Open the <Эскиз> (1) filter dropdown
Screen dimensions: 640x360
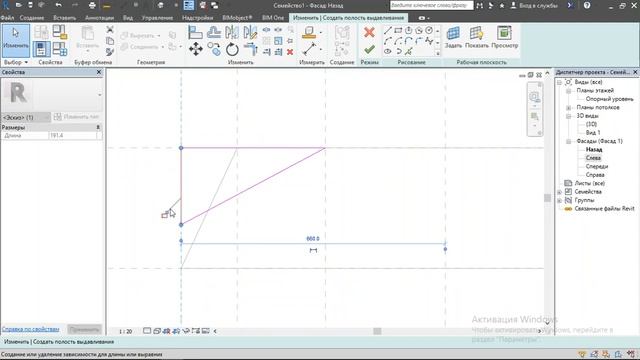point(26,117)
